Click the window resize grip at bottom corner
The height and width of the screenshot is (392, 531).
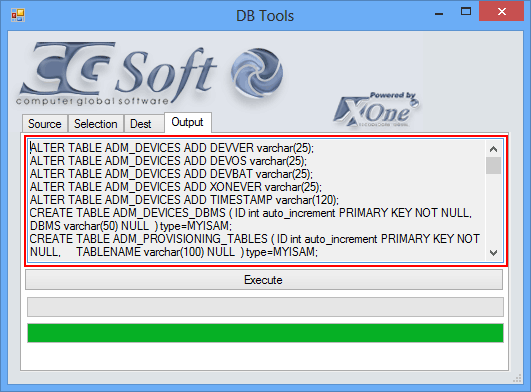[x=517, y=378]
